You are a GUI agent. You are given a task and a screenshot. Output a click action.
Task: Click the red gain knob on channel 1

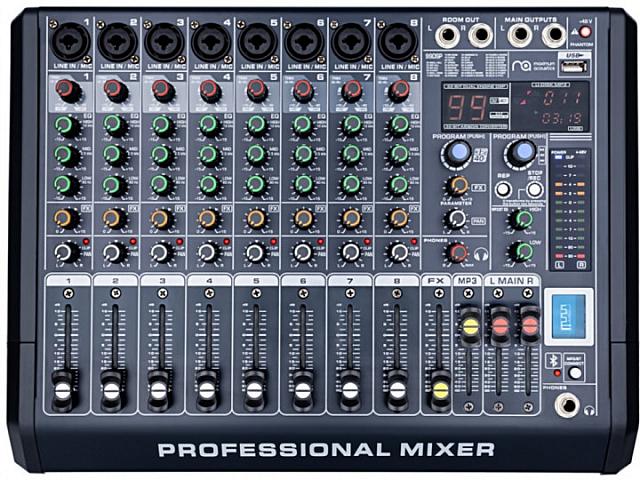pyautogui.click(x=66, y=91)
